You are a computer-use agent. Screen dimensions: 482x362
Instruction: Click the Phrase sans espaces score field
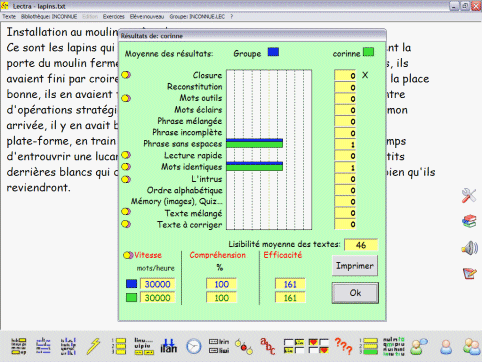345,144
